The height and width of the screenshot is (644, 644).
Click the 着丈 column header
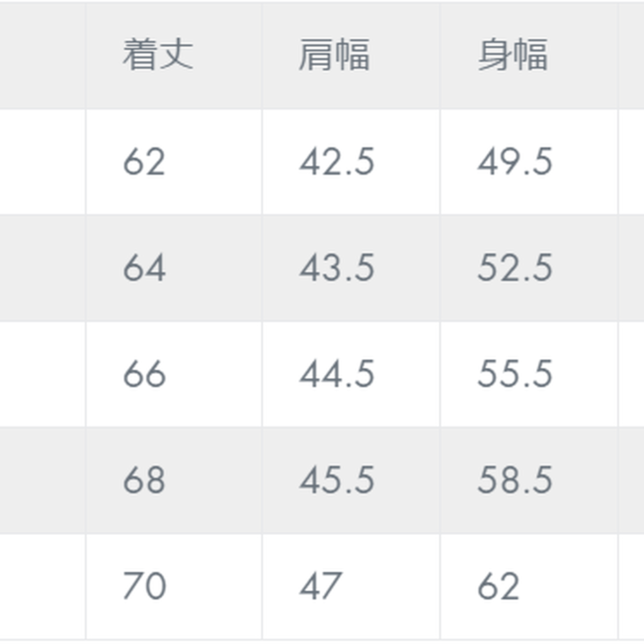157,55
